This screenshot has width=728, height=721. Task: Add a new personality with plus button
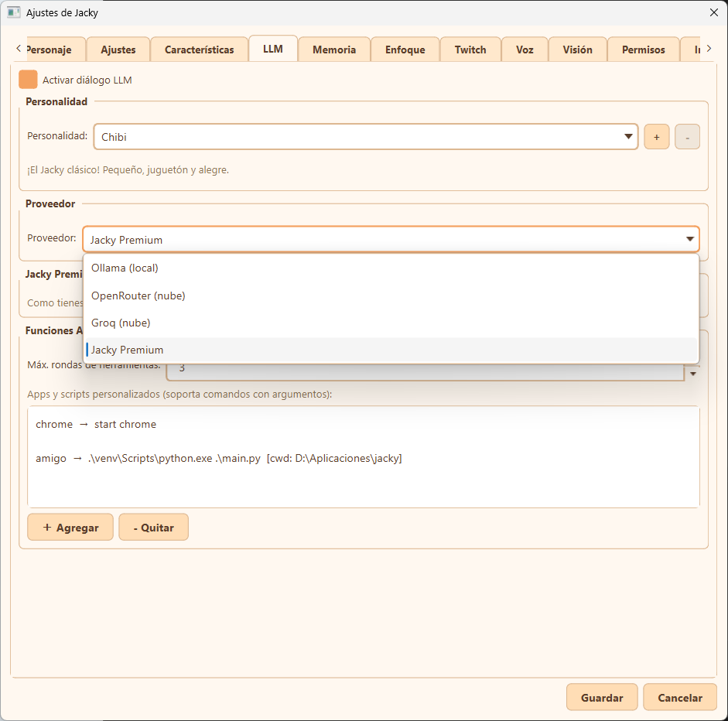(x=657, y=137)
